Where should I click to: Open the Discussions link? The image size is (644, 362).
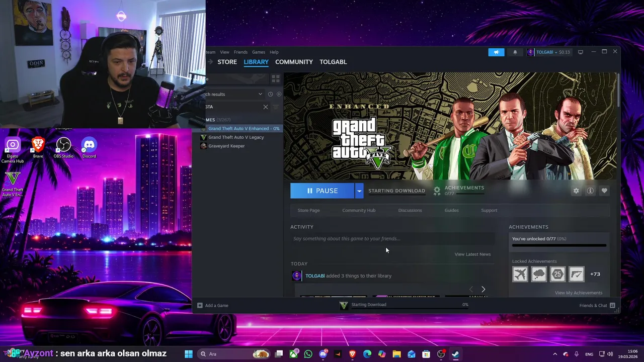coord(410,210)
